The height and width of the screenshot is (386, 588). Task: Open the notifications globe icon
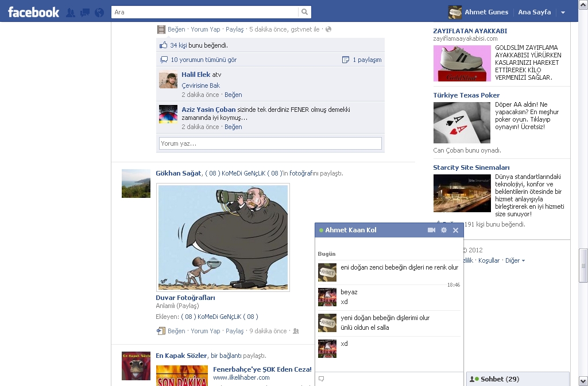99,13
